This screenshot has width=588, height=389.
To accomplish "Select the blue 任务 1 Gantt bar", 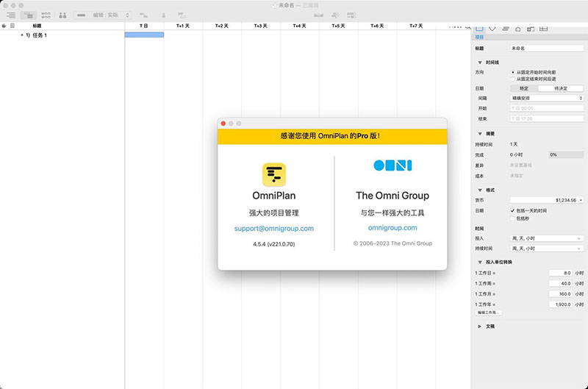I will coord(144,35).
